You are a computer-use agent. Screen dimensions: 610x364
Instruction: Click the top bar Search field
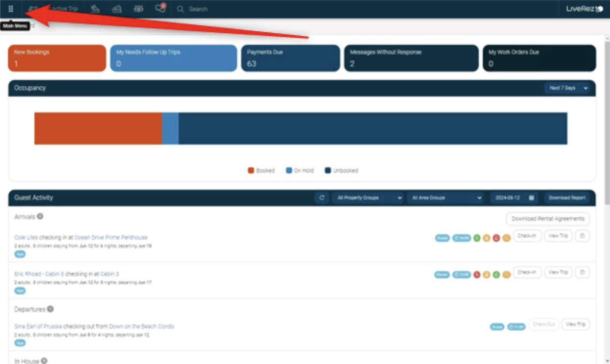(198, 9)
